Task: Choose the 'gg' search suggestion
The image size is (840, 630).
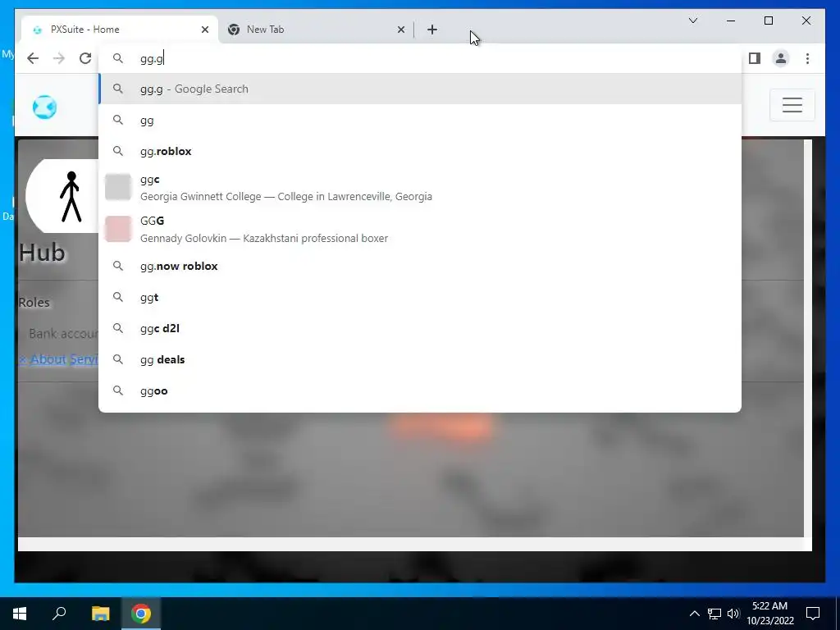Action: pos(420,121)
